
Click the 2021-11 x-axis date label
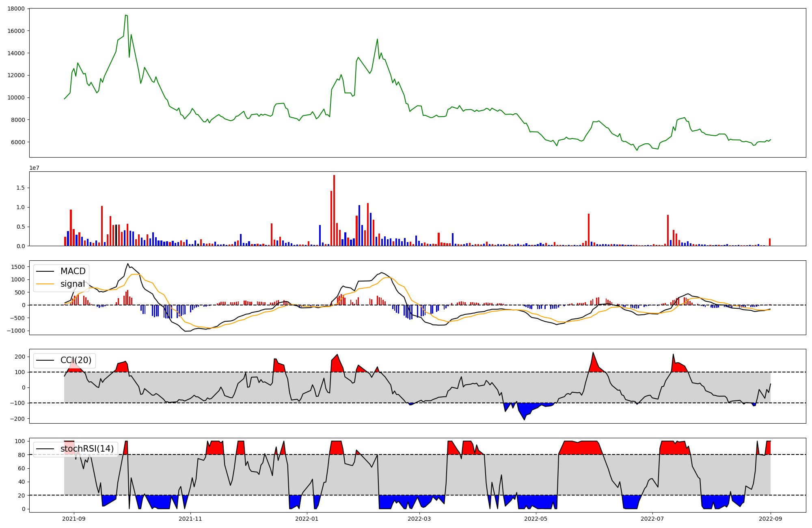pyautogui.click(x=190, y=519)
